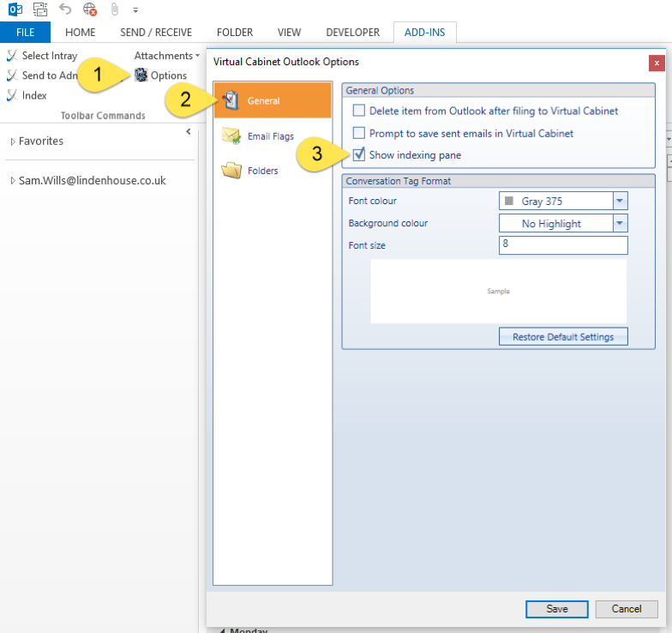Collapse the folder pane with the arrow

coord(189,132)
